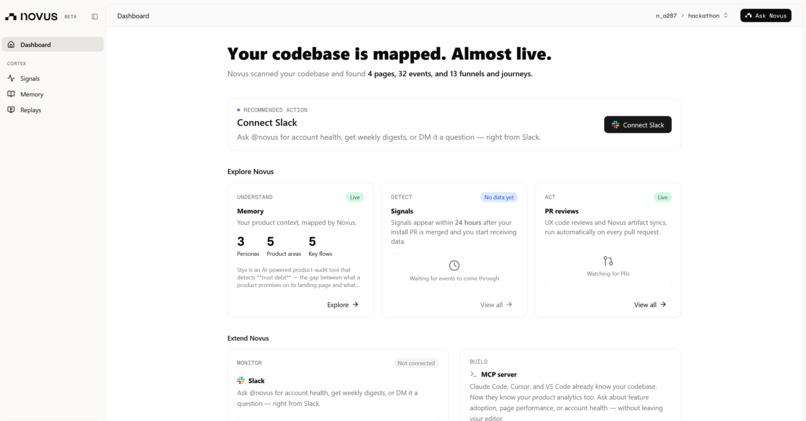Expand the hackathon project switcher
The width and height of the screenshot is (806, 421).
(707, 16)
